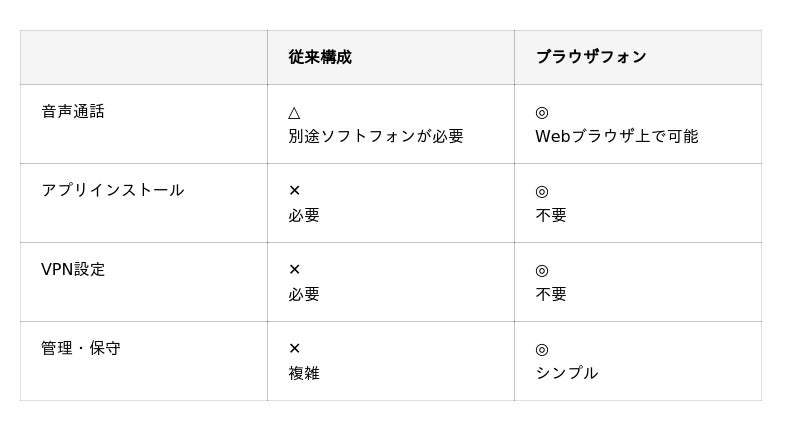Click the ブラウザフォン column header

(x=591, y=57)
